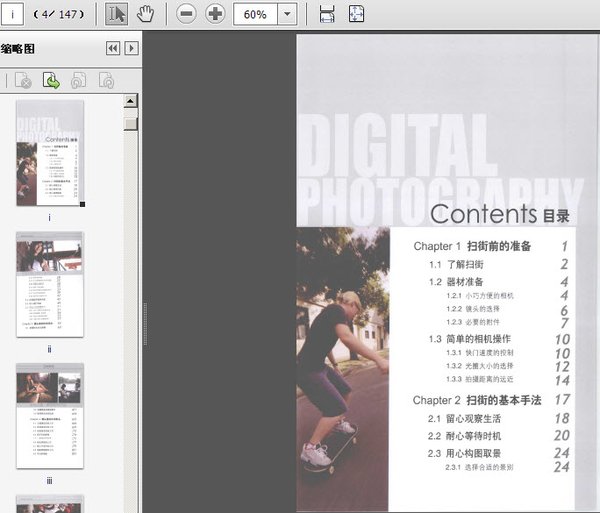Click the green arrow page icon
The image size is (600, 513).
pos(50,80)
